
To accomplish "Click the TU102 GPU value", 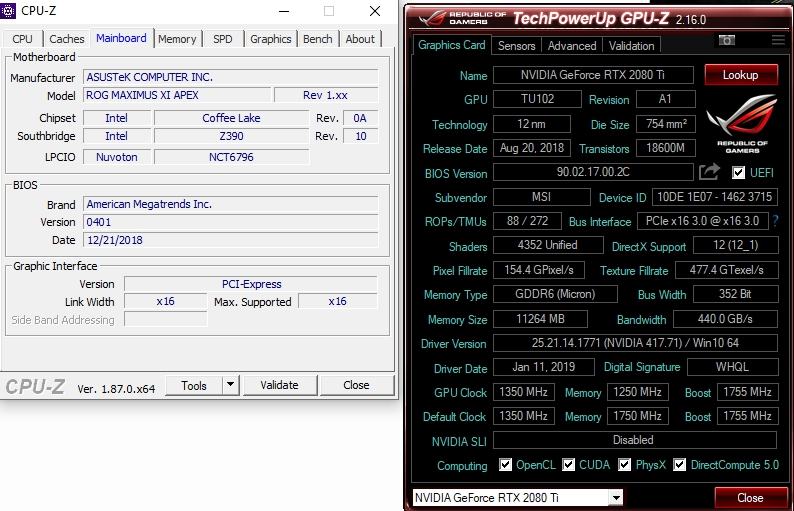I will (537, 99).
